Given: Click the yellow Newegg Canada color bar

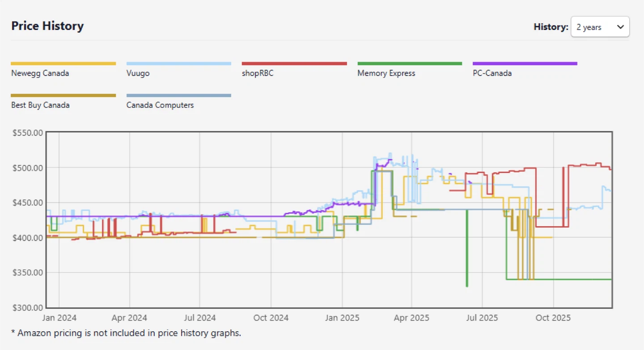Looking at the screenshot, I should pos(64,64).
